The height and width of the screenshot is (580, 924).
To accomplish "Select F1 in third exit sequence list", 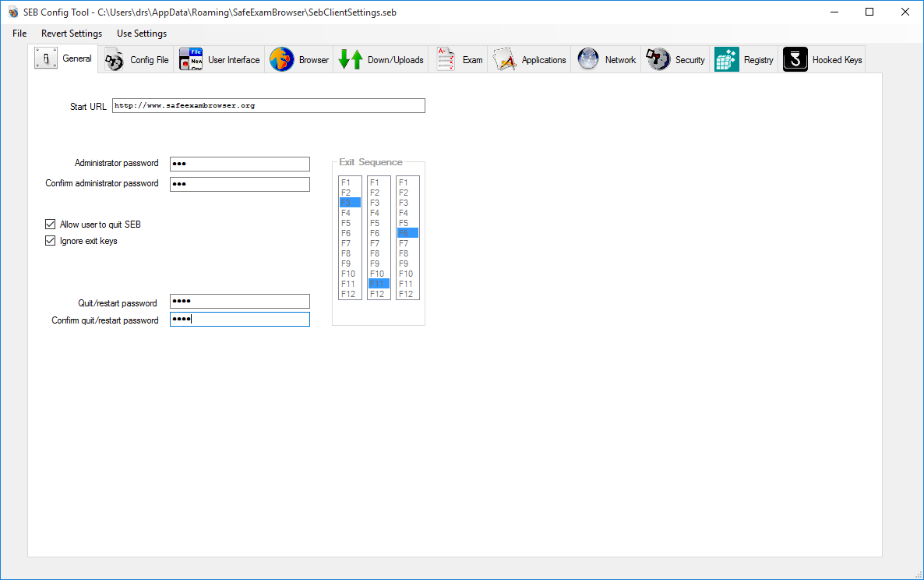I will coord(407,182).
